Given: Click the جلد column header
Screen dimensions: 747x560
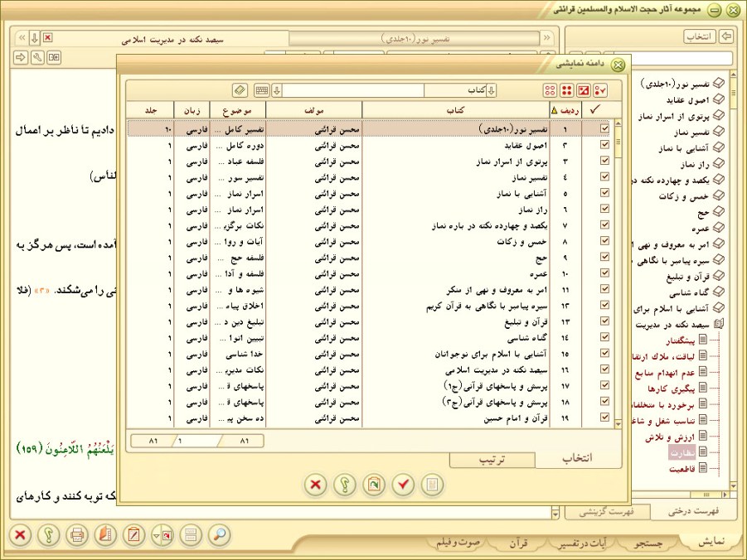Looking at the screenshot, I should pos(151,110).
